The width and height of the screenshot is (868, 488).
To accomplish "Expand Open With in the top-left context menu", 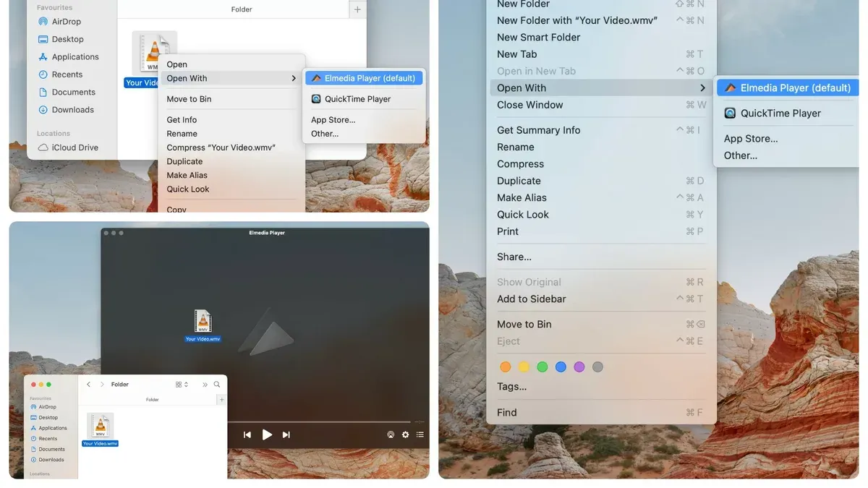I will click(x=231, y=78).
